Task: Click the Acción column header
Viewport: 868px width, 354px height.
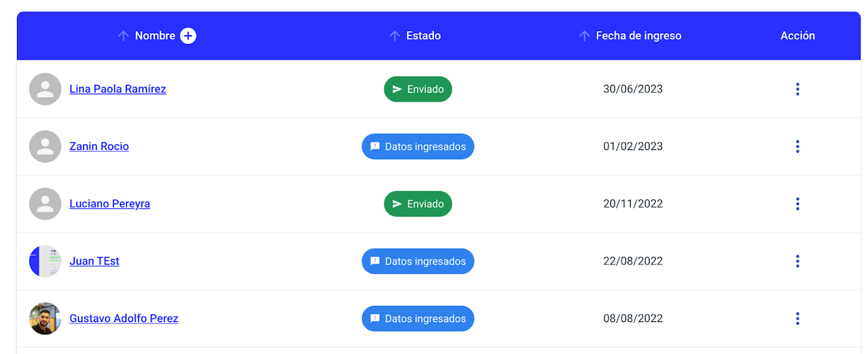Action: tap(797, 36)
